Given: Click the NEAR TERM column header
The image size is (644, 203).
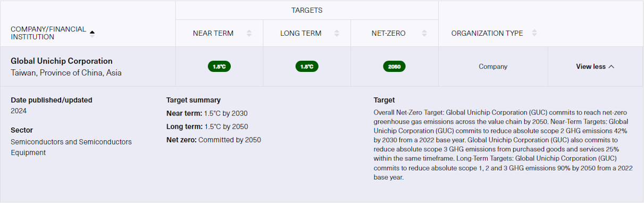Looking at the screenshot, I should point(213,34).
